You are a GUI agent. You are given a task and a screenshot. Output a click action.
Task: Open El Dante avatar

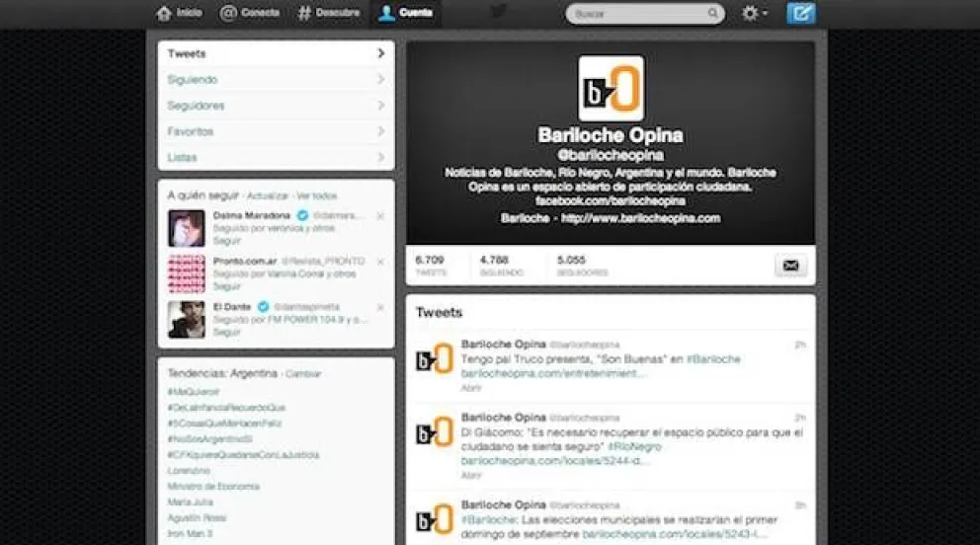pyautogui.click(x=187, y=320)
